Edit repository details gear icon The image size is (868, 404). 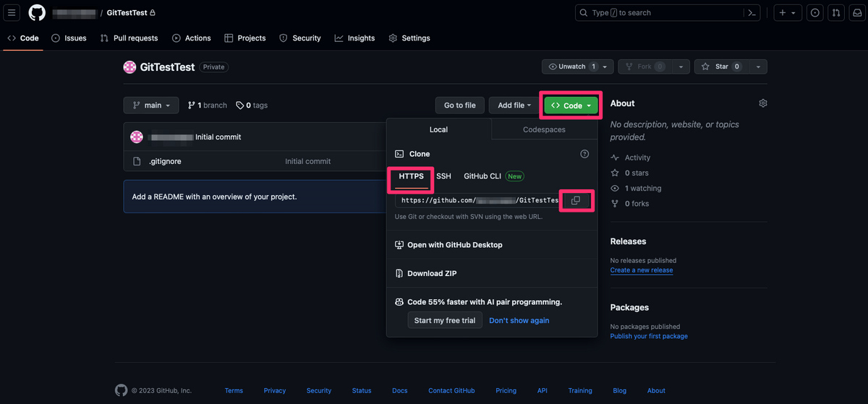click(x=762, y=103)
